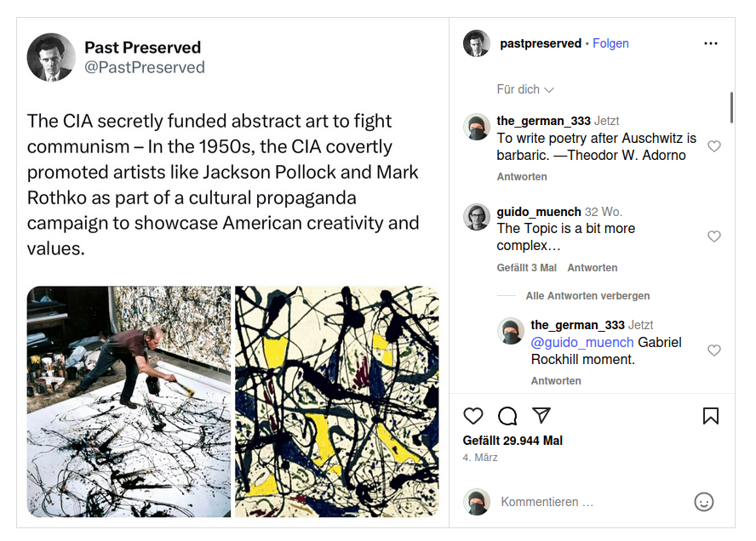Viewport: 756px width, 541px height.
Task: Like the Adorno quote comment
Action: (714, 146)
